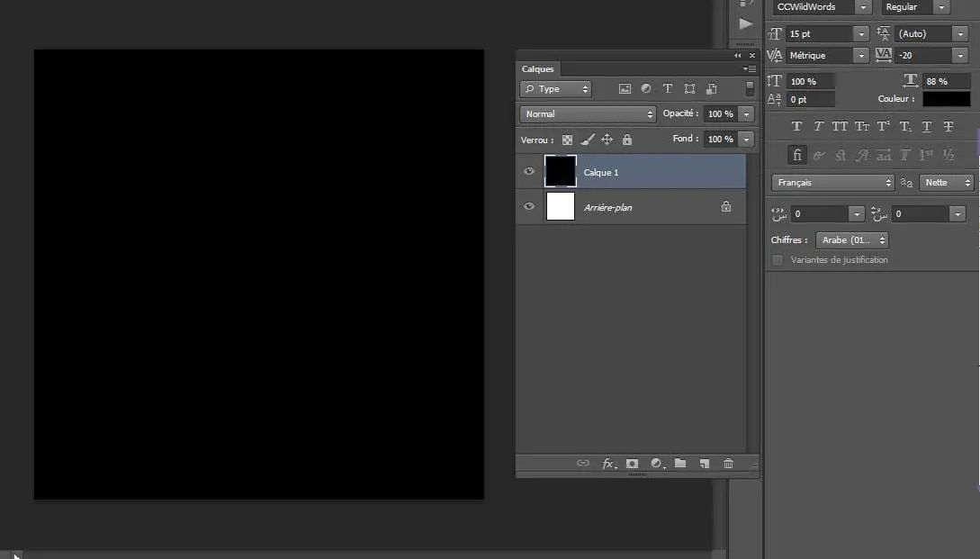Viewport: 980px width, 559px height.
Task: Expand the Français language dropdown
Action: click(x=833, y=183)
